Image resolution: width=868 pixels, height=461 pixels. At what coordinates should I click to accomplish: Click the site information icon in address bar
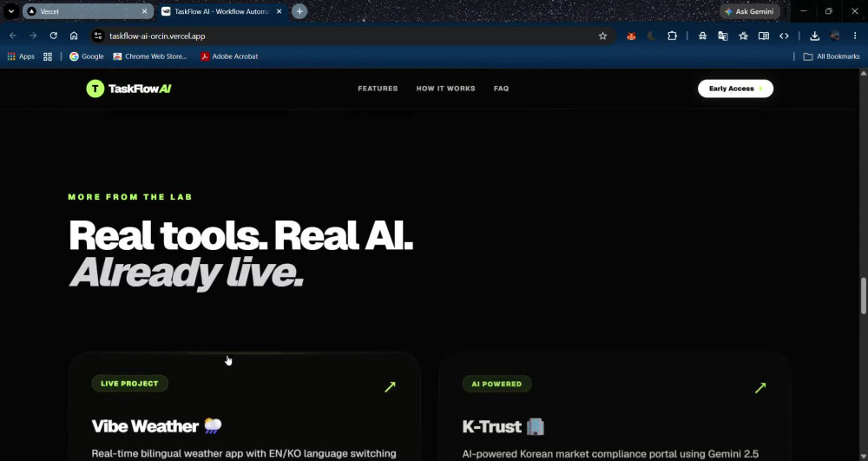coord(98,36)
